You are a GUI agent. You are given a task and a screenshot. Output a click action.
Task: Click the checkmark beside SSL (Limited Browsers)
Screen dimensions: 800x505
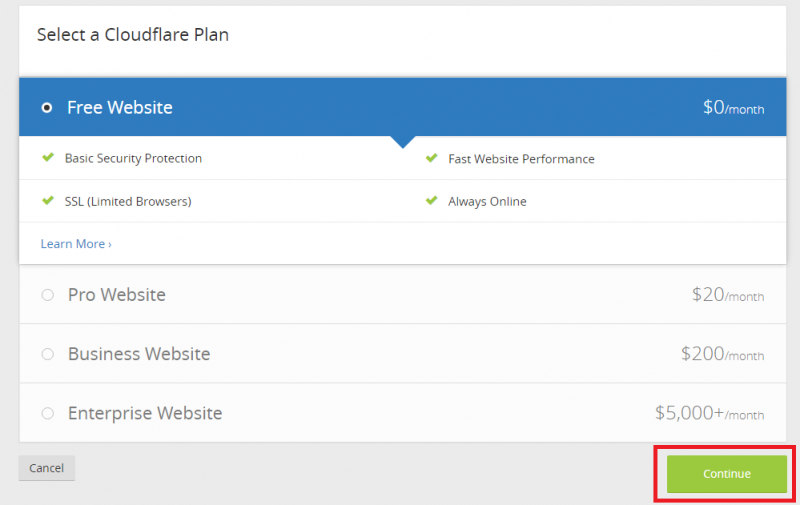[48, 200]
